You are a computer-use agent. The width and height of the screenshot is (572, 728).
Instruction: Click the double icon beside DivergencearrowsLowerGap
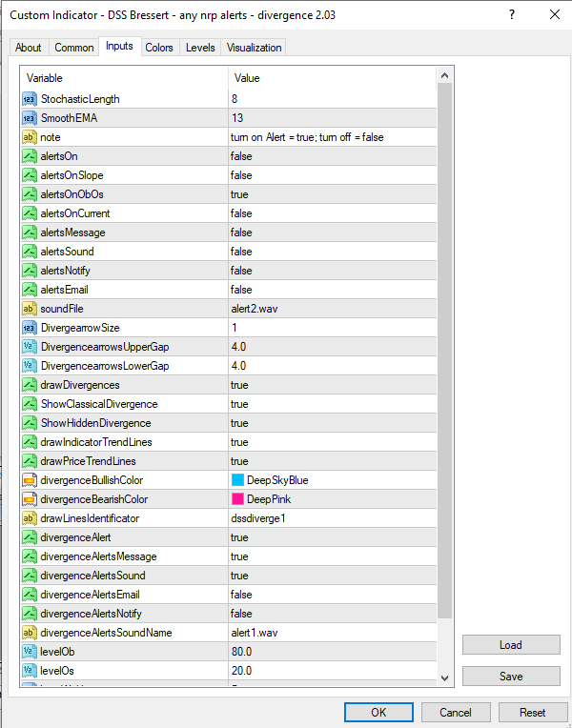point(30,365)
